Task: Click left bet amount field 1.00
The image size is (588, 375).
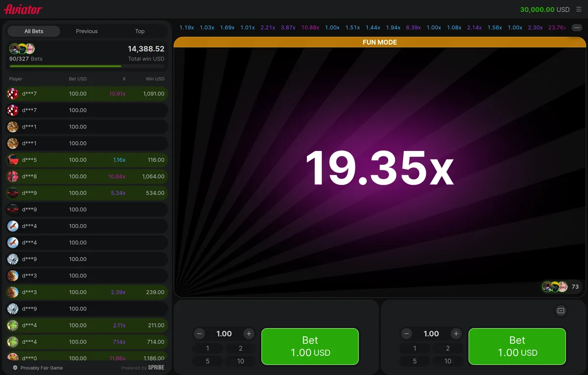Action: (224, 334)
